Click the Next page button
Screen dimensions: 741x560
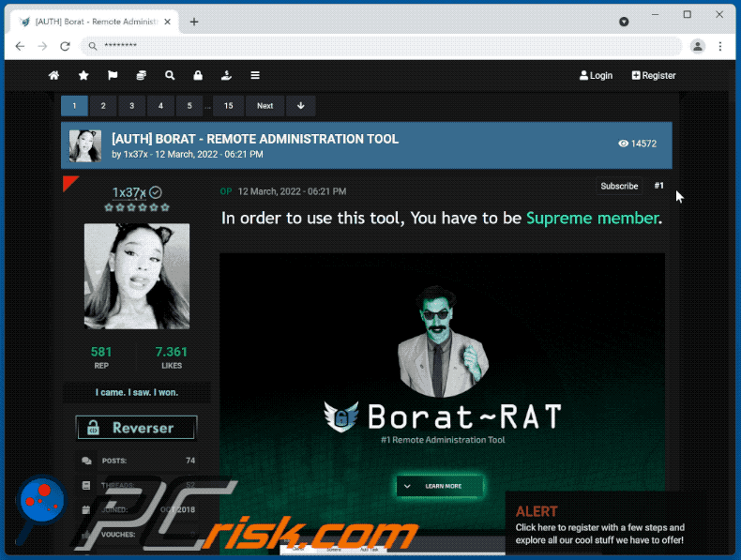coord(265,106)
